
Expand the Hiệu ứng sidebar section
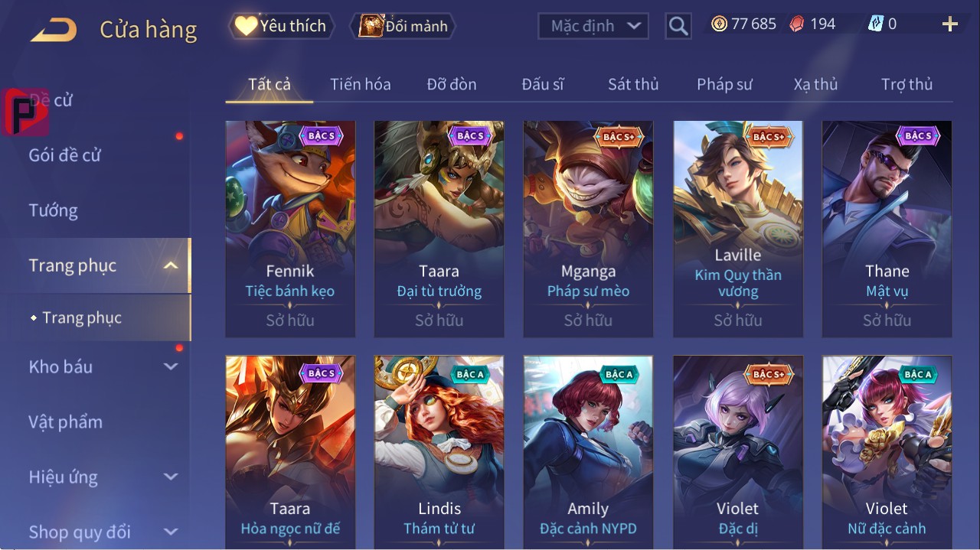point(171,477)
